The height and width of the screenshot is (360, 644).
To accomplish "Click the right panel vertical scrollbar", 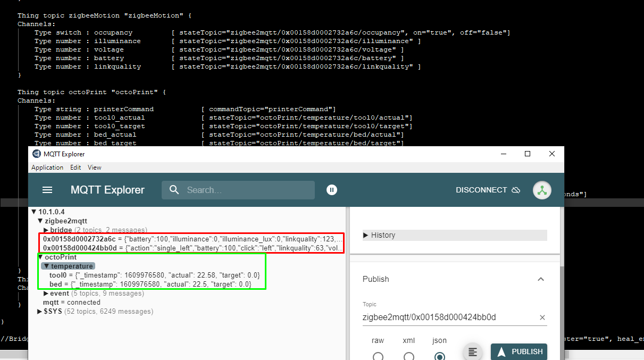I will pyautogui.click(x=562, y=314).
